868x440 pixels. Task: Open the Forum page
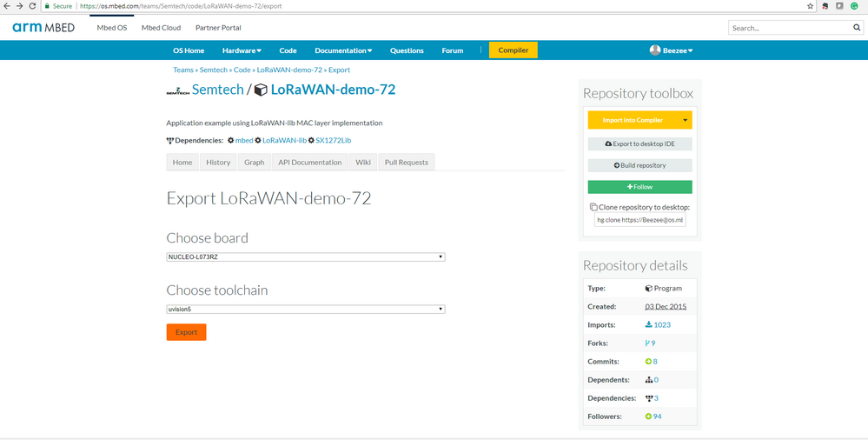tap(453, 50)
